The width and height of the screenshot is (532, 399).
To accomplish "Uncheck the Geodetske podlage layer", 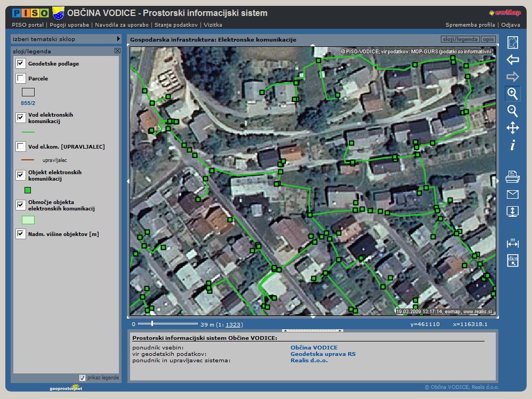I will [x=21, y=63].
